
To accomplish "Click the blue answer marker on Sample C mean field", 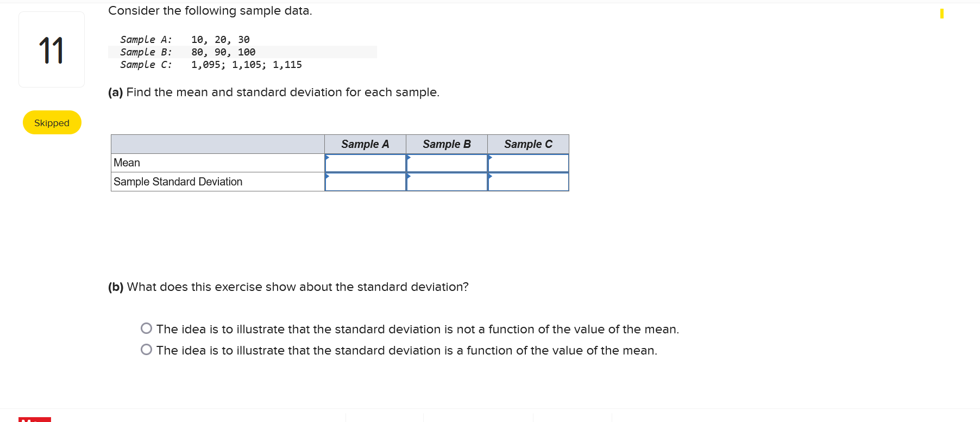I will (x=491, y=157).
